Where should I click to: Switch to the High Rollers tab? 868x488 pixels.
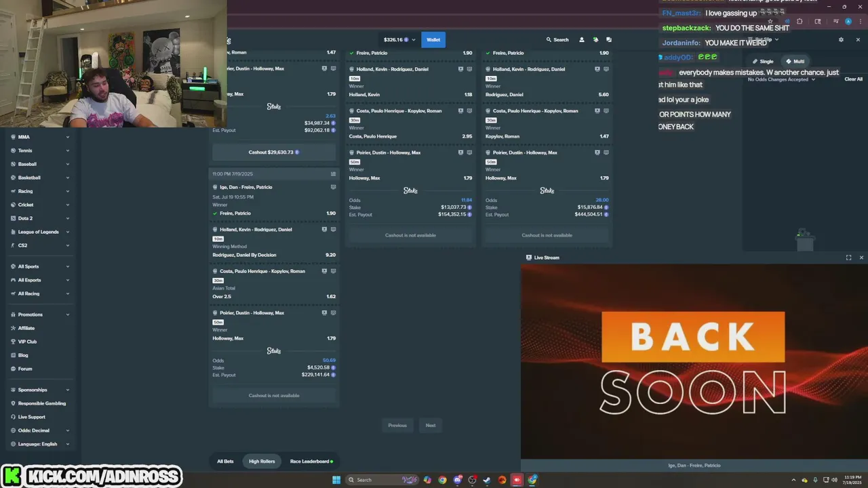point(262,462)
